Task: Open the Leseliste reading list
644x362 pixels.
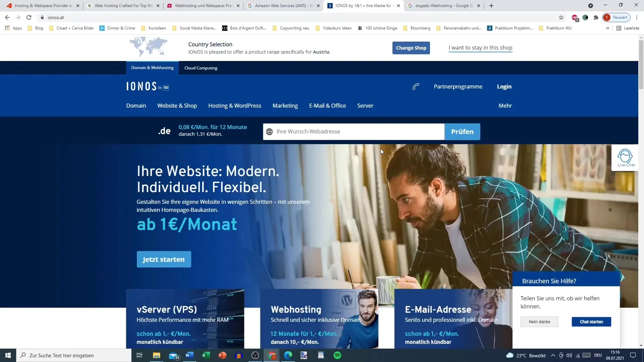Action: point(628,28)
